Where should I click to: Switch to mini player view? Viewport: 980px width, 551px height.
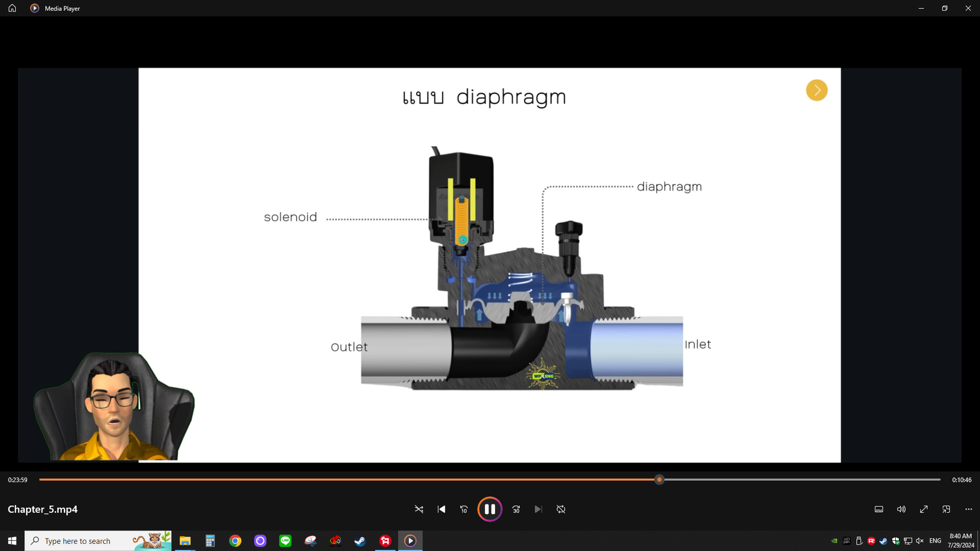coord(946,509)
